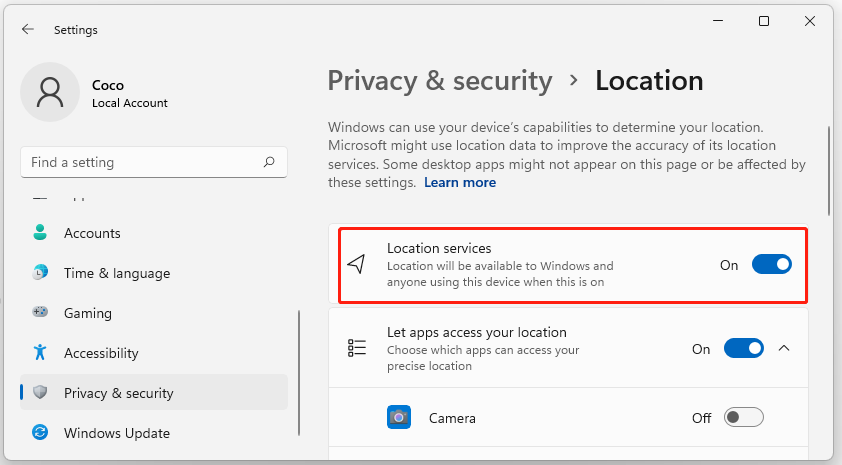The image size is (842, 465).
Task: Minimize the Settings window
Action: coord(718,21)
